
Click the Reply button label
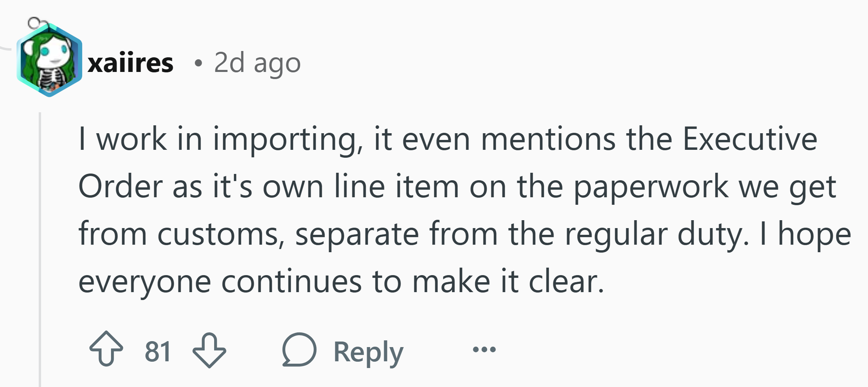click(368, 351)
